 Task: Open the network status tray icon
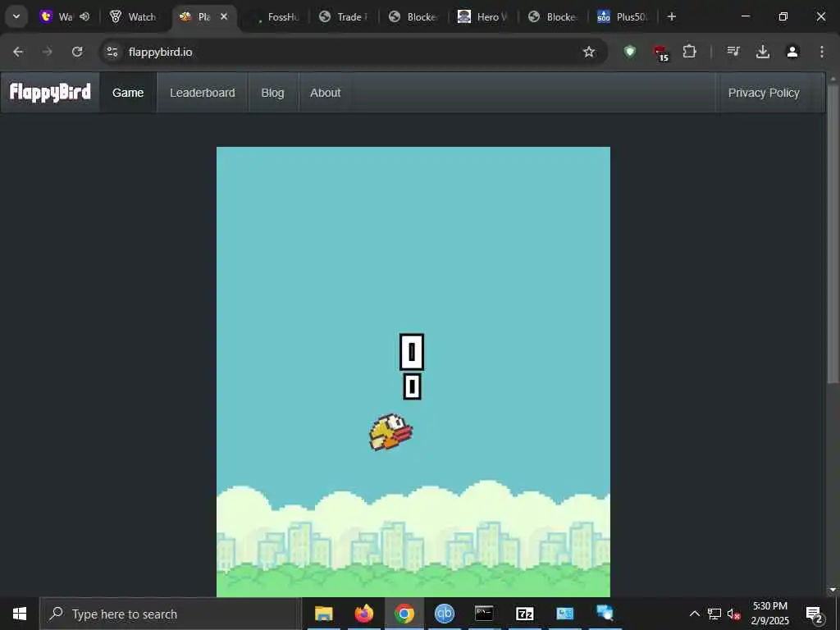point(714,614)
